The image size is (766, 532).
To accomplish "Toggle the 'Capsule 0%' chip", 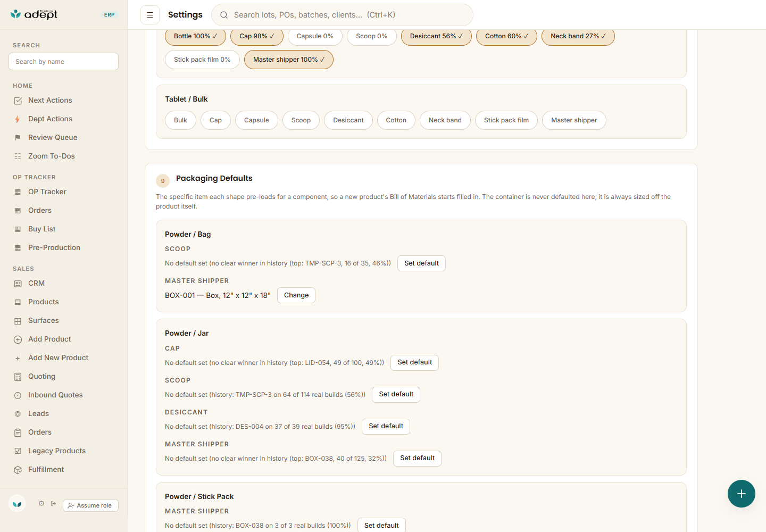I will point(315,36).
